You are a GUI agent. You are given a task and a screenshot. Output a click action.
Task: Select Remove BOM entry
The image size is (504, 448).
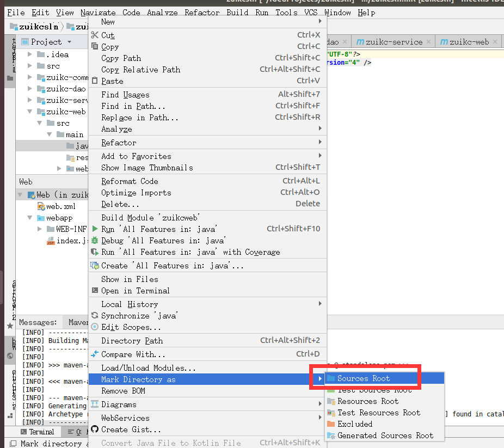(208, 391)
